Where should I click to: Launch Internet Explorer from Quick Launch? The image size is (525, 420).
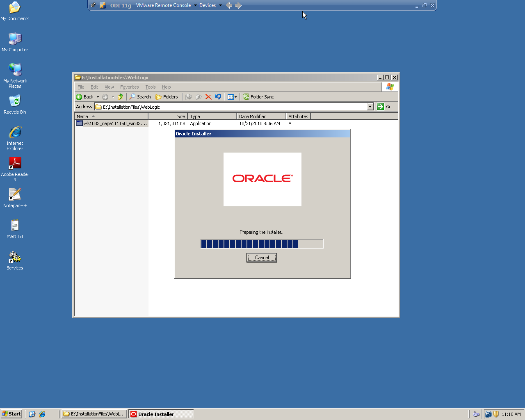[x=42, y=414]
